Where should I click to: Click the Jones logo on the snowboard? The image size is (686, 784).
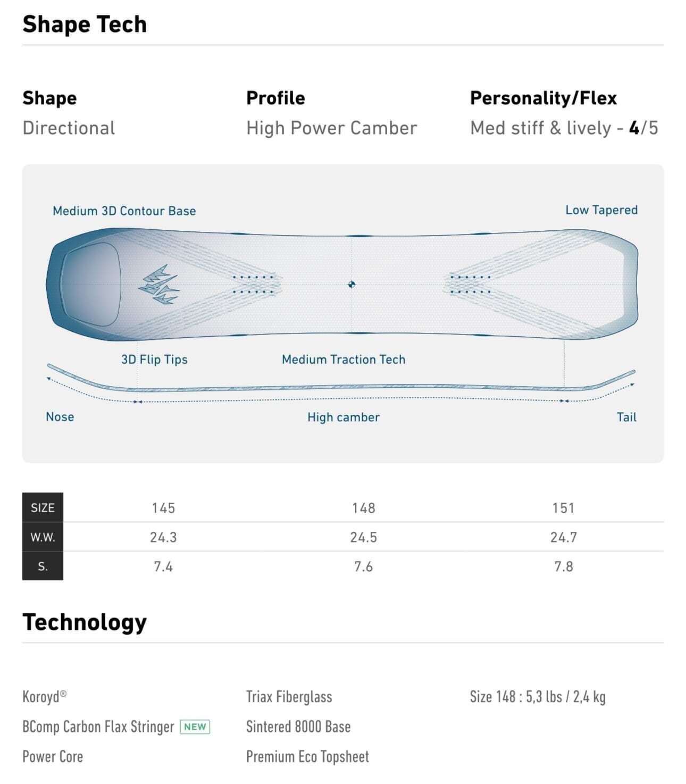159,285
